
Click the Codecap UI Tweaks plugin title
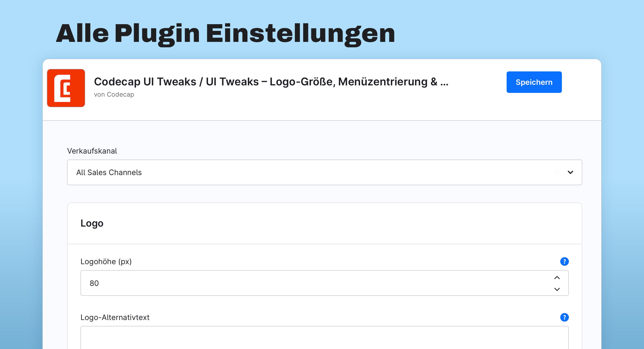271,82
